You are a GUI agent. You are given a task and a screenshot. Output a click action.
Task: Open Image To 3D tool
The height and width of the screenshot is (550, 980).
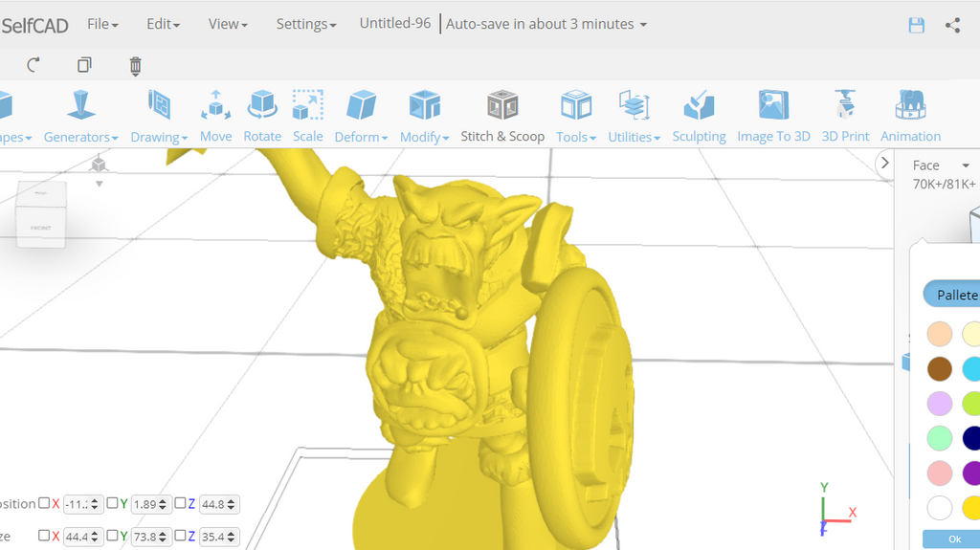tap(773, 117)
